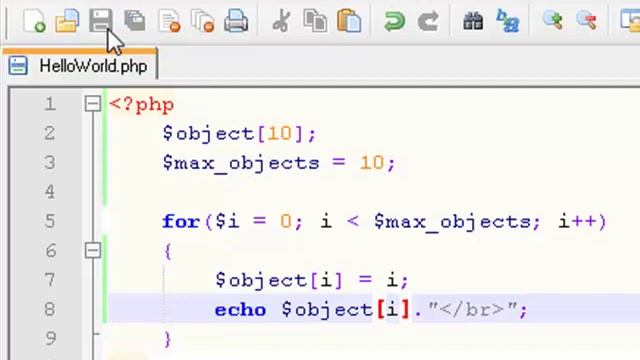Click on "$object[i] = i;" statement

[312, 280]
